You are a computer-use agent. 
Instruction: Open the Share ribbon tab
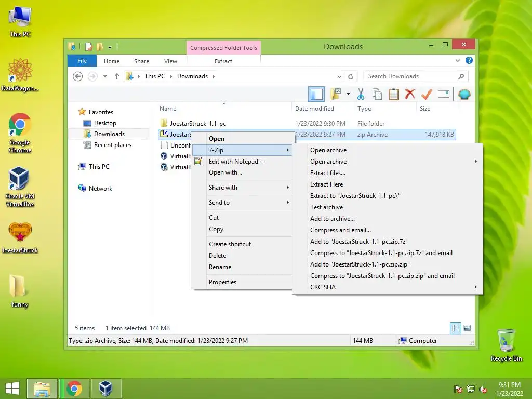click(x=141, y=61)
